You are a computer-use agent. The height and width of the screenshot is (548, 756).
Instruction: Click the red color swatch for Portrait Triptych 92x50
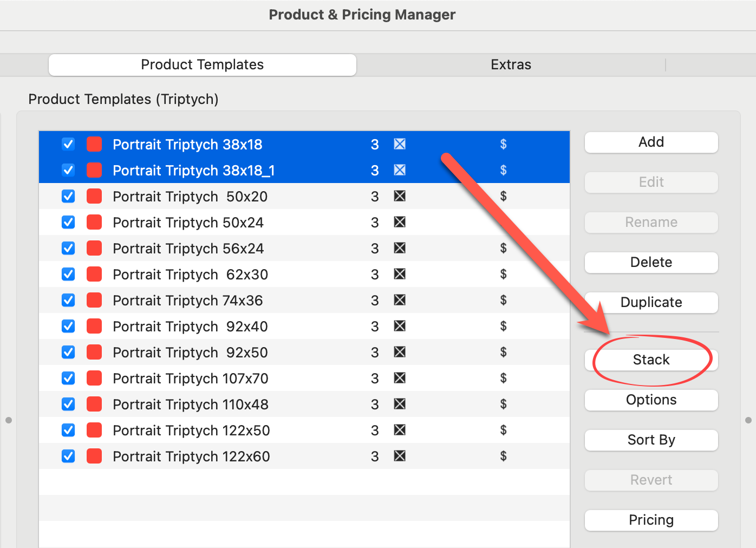coord(94,352)
